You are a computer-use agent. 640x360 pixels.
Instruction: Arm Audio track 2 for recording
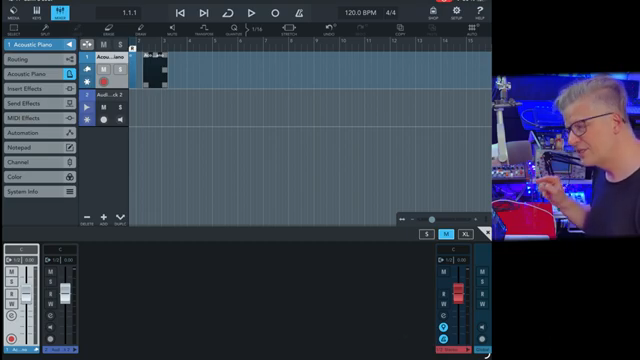[x=104, y=120]
